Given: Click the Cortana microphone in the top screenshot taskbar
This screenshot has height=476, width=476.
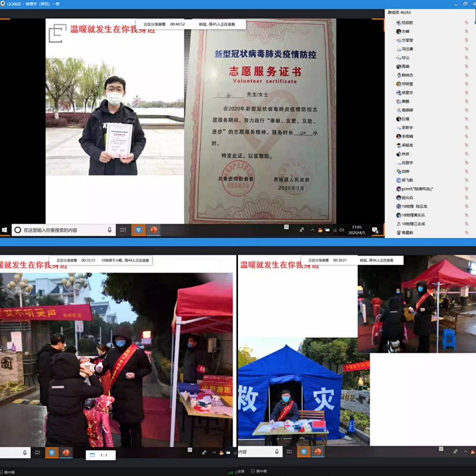Looking at the screenshot, I should [110, 230].
